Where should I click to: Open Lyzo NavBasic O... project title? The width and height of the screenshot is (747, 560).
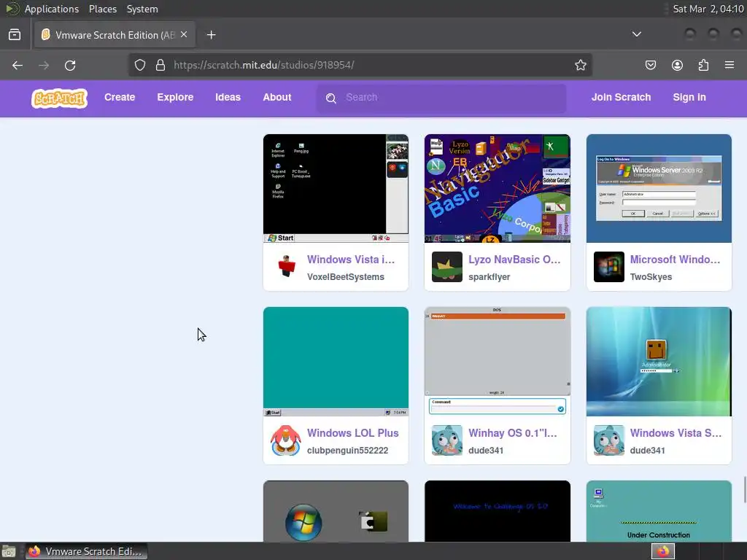tap(514, 260)
